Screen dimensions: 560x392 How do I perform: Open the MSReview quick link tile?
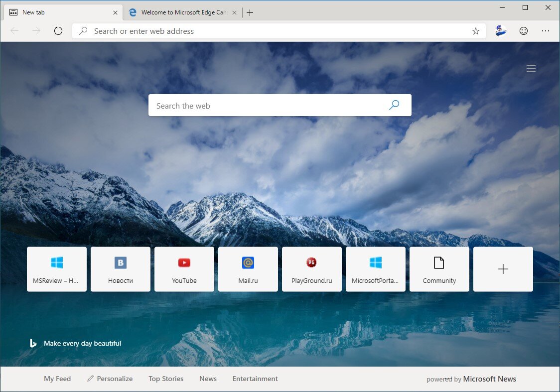(x=57, y=269)
